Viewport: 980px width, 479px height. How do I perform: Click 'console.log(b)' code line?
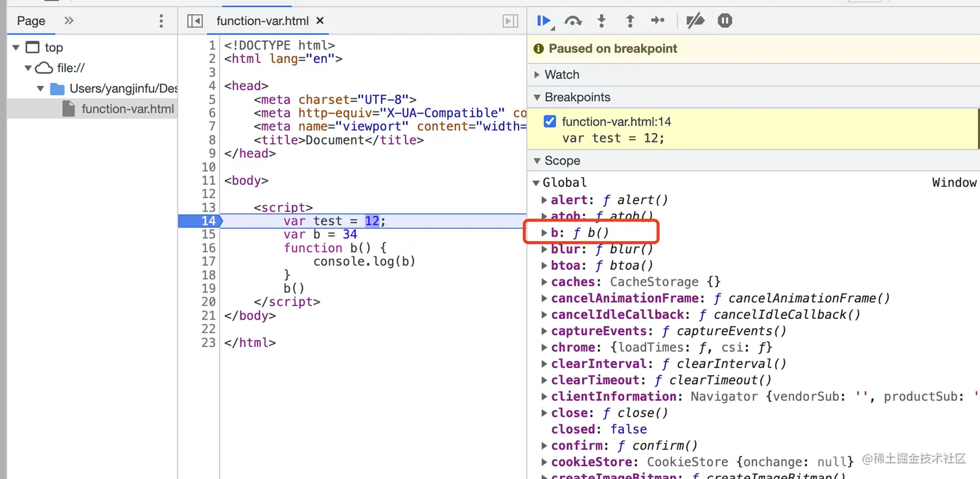pyautogui.click(x=364, y=261)
